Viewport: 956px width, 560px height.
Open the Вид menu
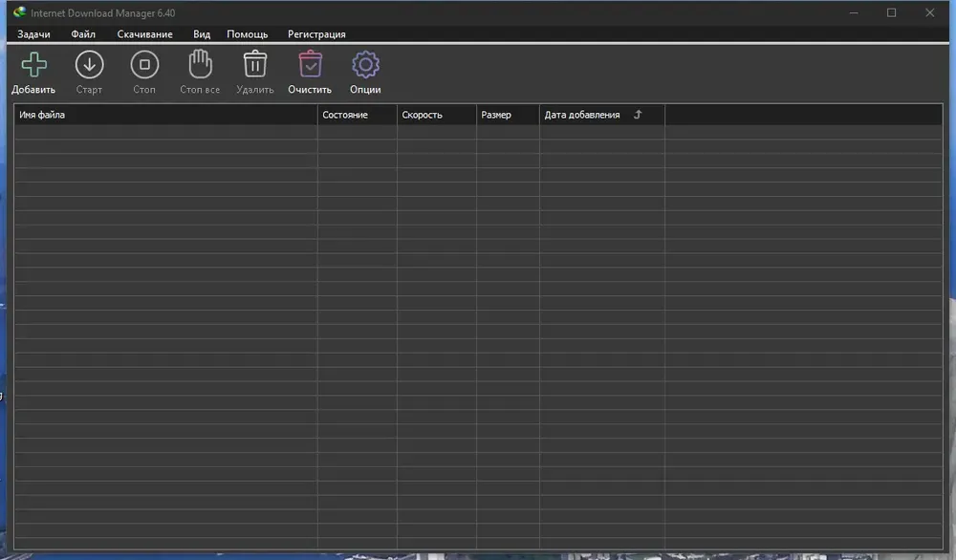pyautogui.click(x=202, y=34)
